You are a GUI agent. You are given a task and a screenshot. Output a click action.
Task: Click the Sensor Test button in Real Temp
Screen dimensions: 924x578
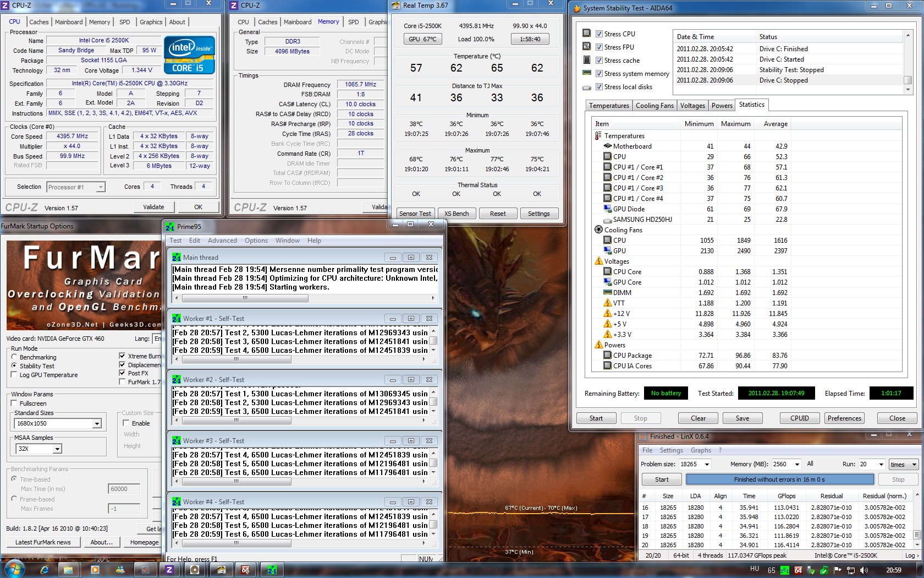415,214
